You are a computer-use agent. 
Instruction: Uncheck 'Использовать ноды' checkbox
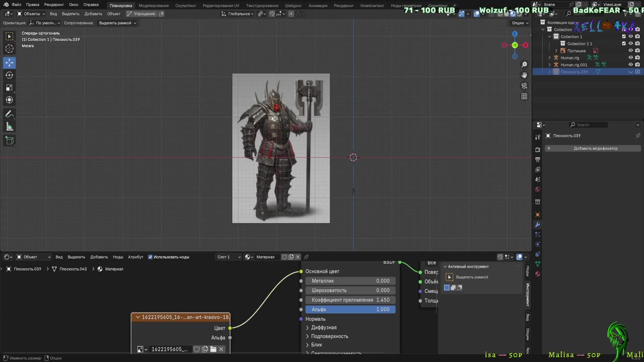pos(150,257)
